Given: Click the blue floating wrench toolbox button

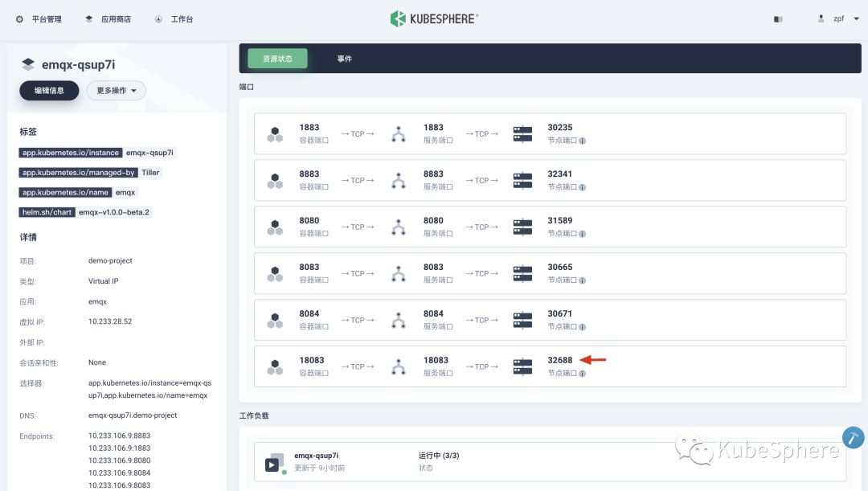Looking at the screenshot, I should tap(853, 437).
